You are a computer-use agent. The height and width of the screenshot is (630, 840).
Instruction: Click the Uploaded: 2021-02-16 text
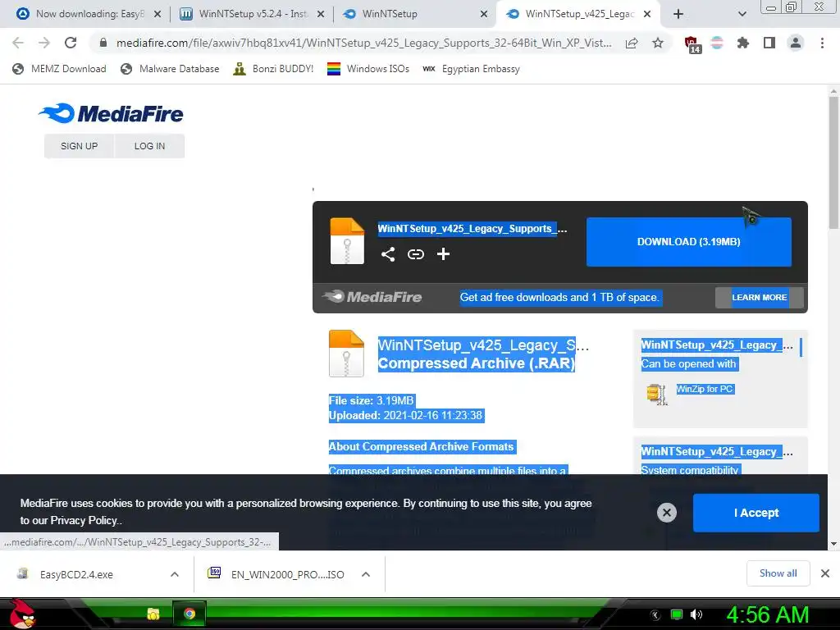point(405,416)
